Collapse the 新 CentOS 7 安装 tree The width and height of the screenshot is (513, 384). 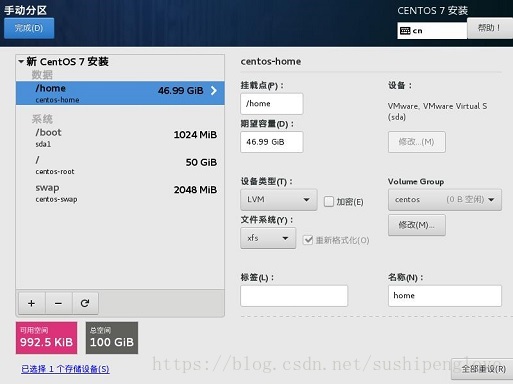tap(21, 61)
